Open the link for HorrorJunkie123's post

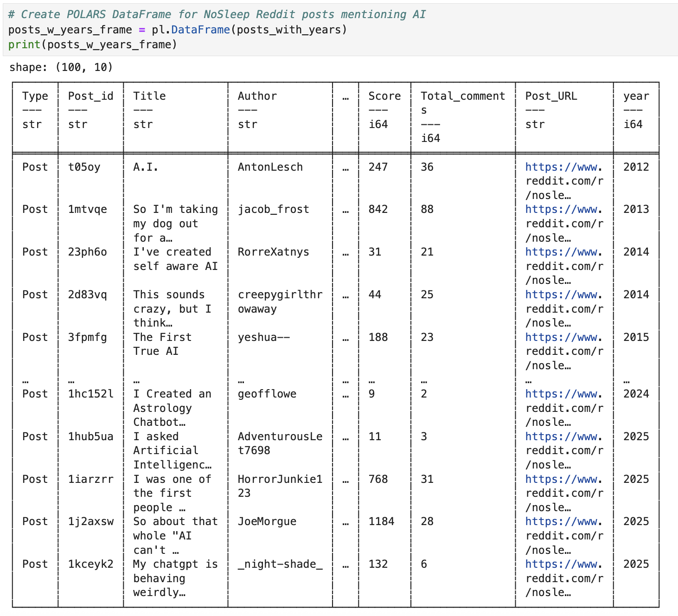pyautogui.click(x=563, y=480)
